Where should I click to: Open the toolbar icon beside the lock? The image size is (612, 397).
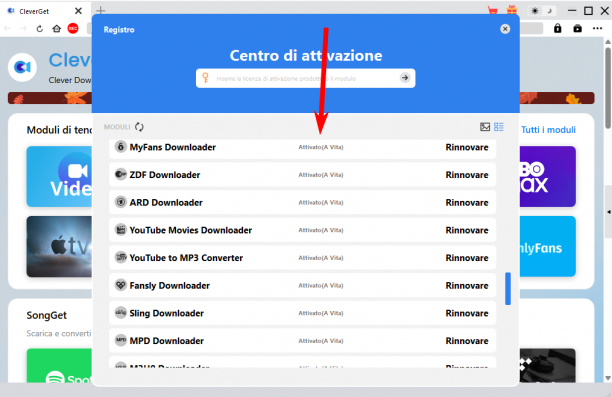click(x=577, y=28)
